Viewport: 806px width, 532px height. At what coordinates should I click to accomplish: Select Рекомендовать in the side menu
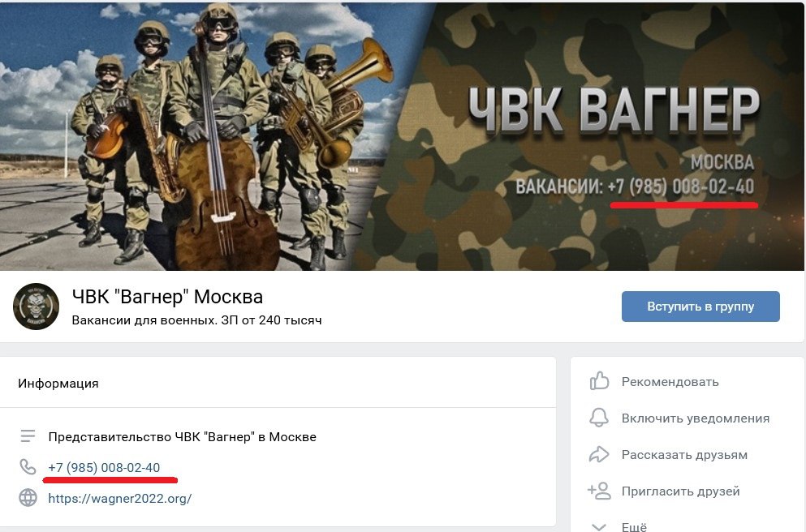tap(670, 381)
